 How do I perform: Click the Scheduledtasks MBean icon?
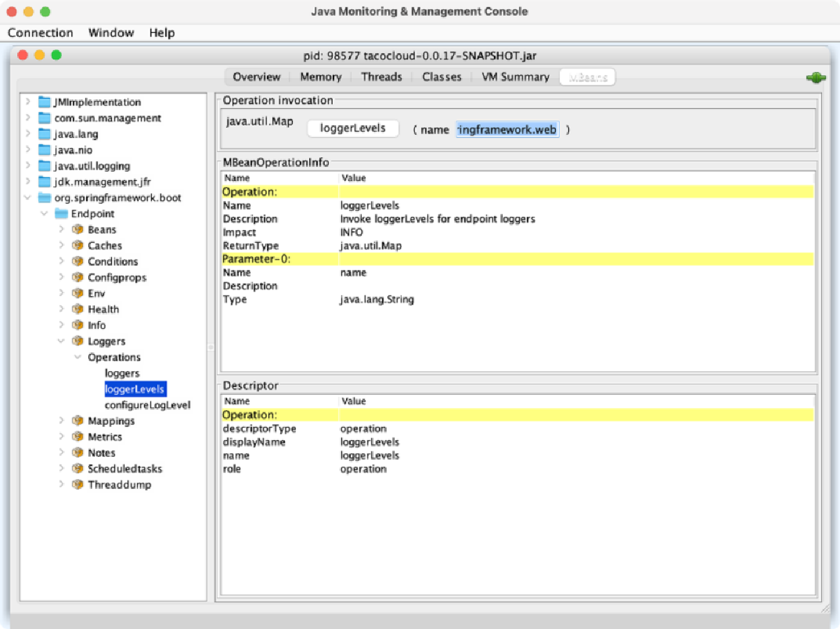pyautogui.click(x=78, y=468)
